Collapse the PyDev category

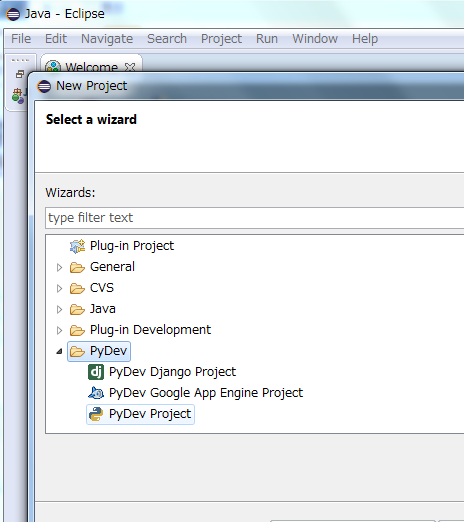59,351
